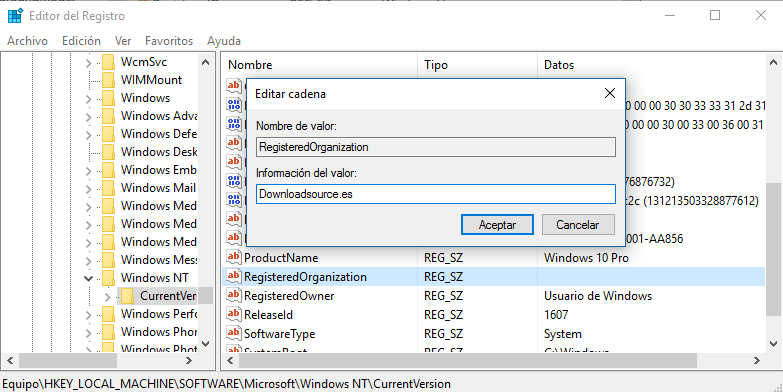
Task: Click the RegisteredOrganization string value icon
Action: click(x=234, y=277)
